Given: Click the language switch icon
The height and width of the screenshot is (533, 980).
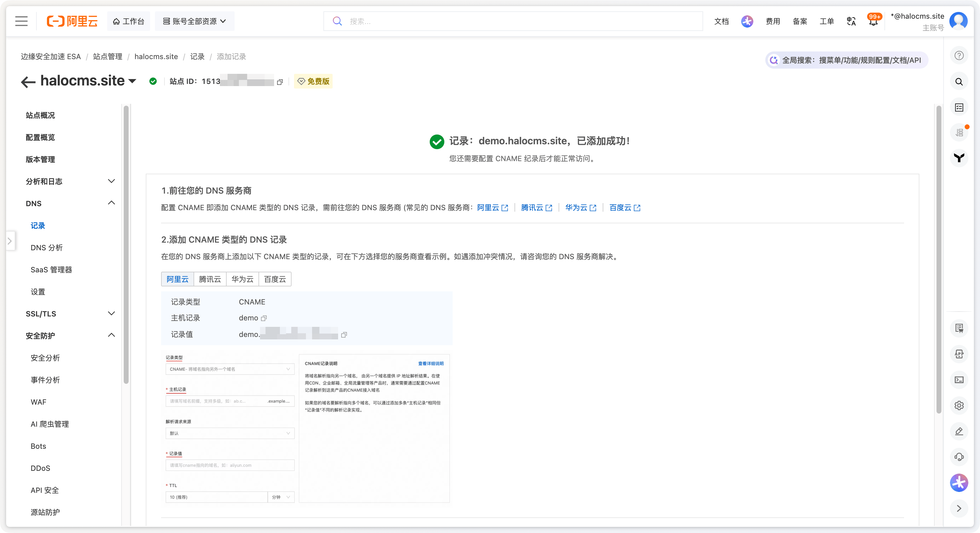Looking at the screenshot, I should click(x=851, y=22).
